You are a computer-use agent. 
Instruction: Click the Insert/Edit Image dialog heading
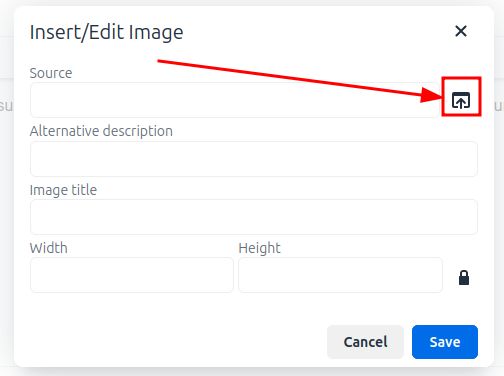(106, 32)
